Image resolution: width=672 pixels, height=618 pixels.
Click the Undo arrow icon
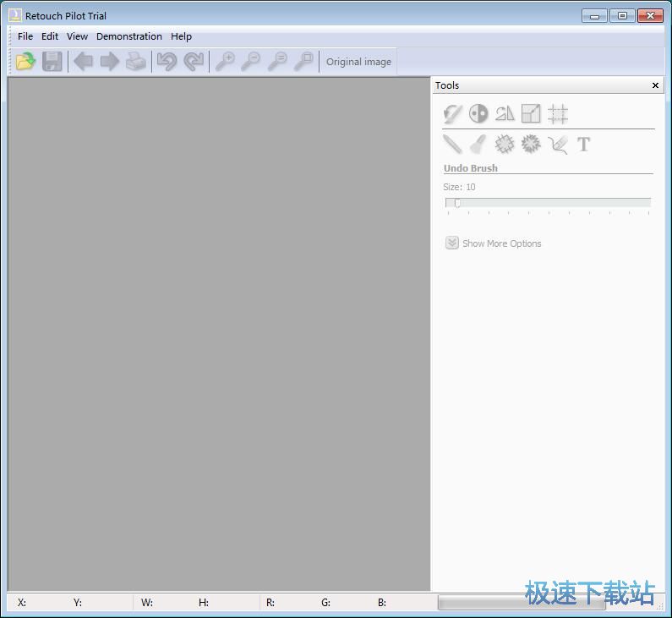coord(167,61)
